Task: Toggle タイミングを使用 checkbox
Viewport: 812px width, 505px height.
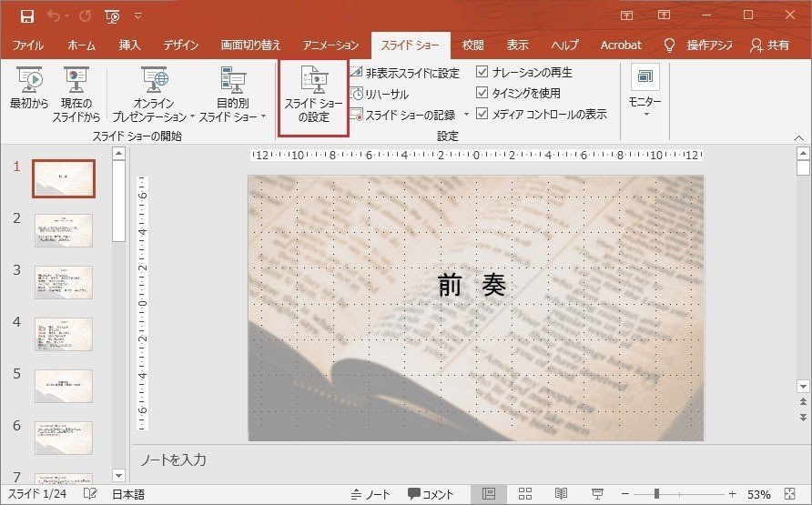Action: (482, 93)
